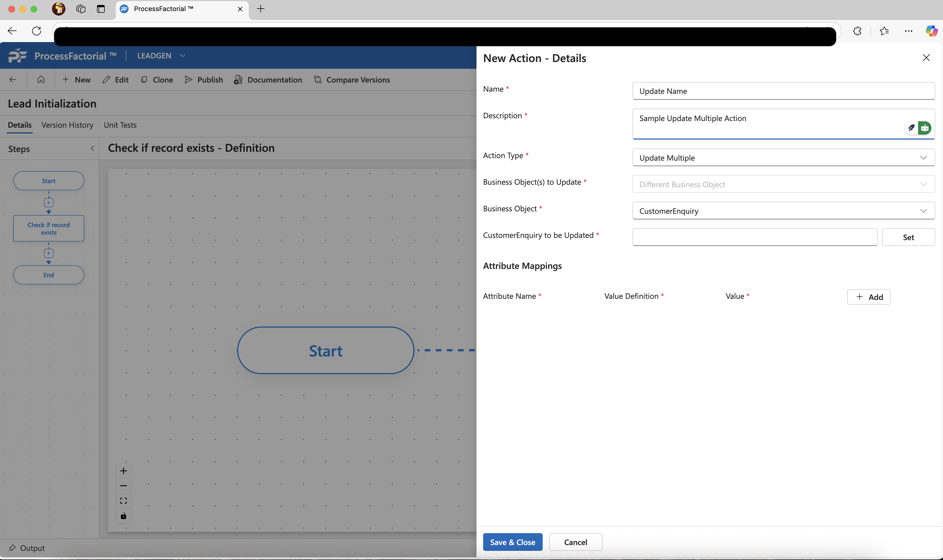Switch to Version History tab
The width and height of the screenshot is (943, 560).
67,125
